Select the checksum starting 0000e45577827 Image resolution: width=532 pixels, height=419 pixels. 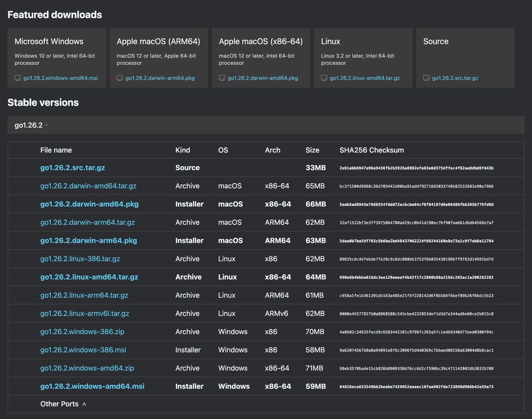416,314
